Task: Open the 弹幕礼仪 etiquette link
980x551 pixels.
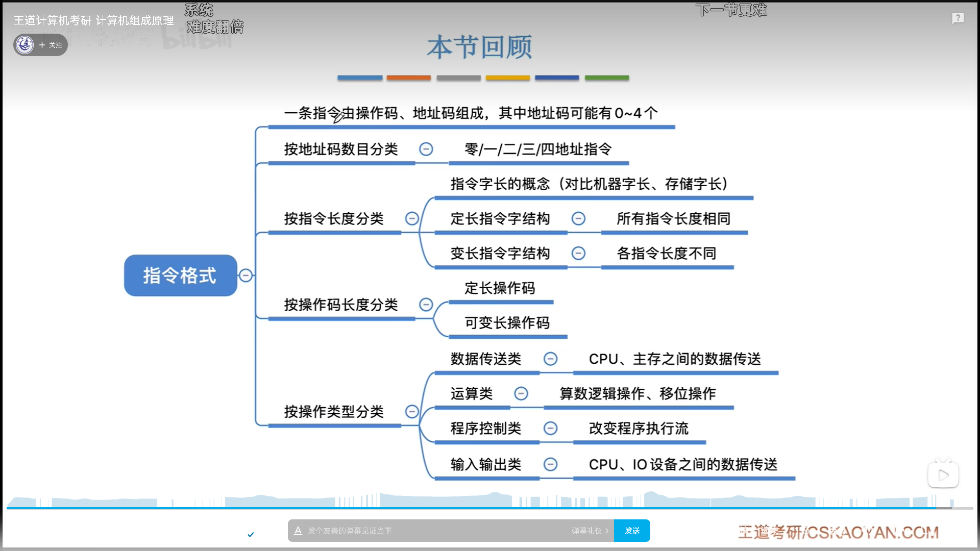Action: 590,531
